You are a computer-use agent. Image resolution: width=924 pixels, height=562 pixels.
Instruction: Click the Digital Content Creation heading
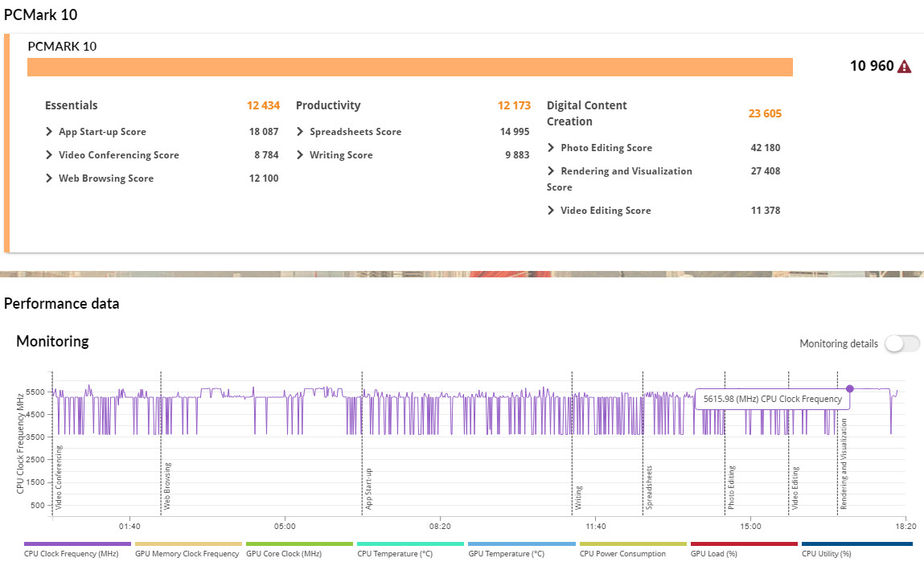[x=586, y=113]
